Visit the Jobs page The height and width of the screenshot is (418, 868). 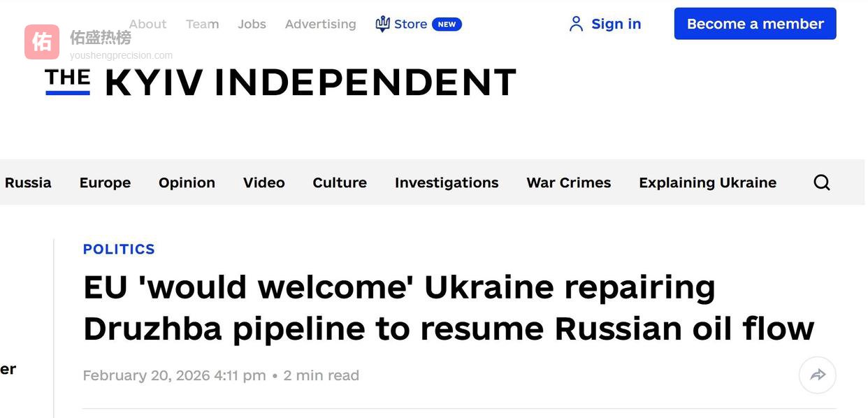click(252, 24)
